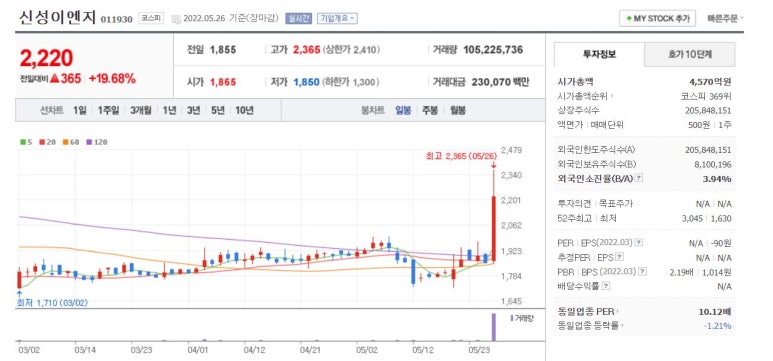Image resolution: width=773 pixels, height=361 pixels.
Task: Click the +19.68% change figure
Action: 112,78
